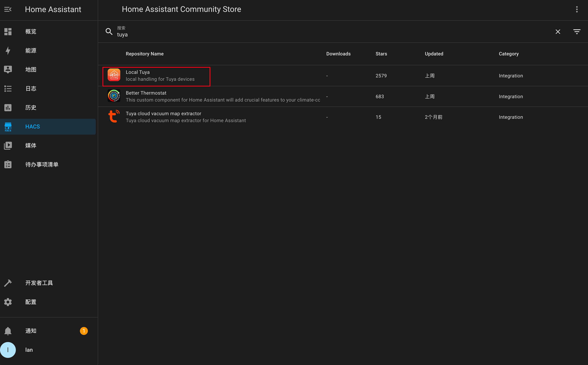Sort by Stars column header
The height and width of the screenshot is (365, 588).
coord(381,54)
